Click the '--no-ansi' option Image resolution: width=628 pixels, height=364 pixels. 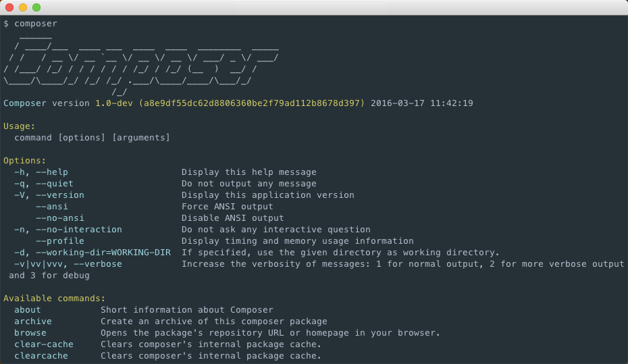click(x=60, y=218)
